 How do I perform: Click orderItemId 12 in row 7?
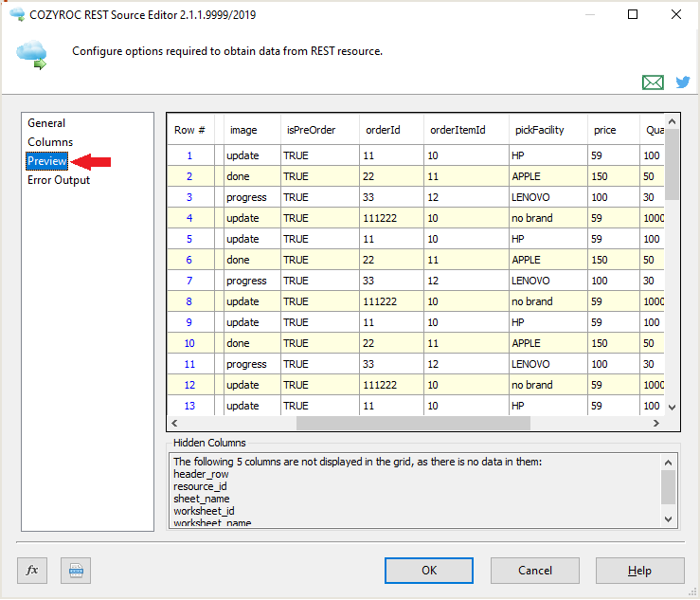tap(467, 281)
